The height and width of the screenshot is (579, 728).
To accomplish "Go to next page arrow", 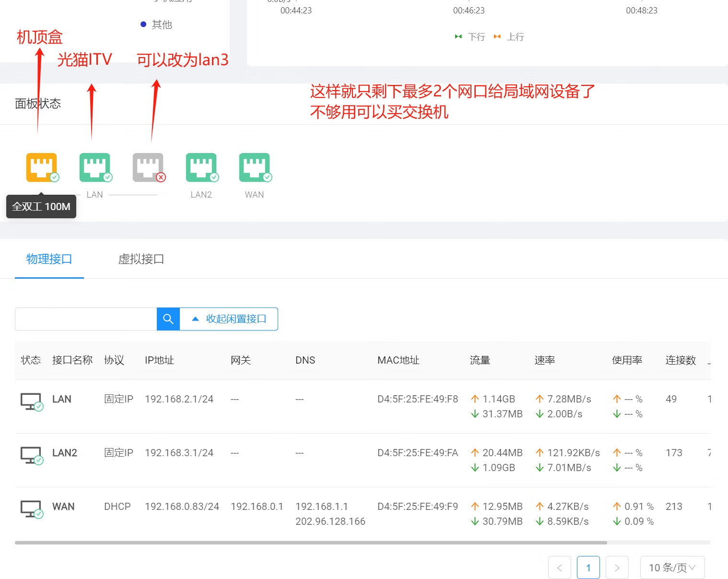I will [x=617, y=567].
